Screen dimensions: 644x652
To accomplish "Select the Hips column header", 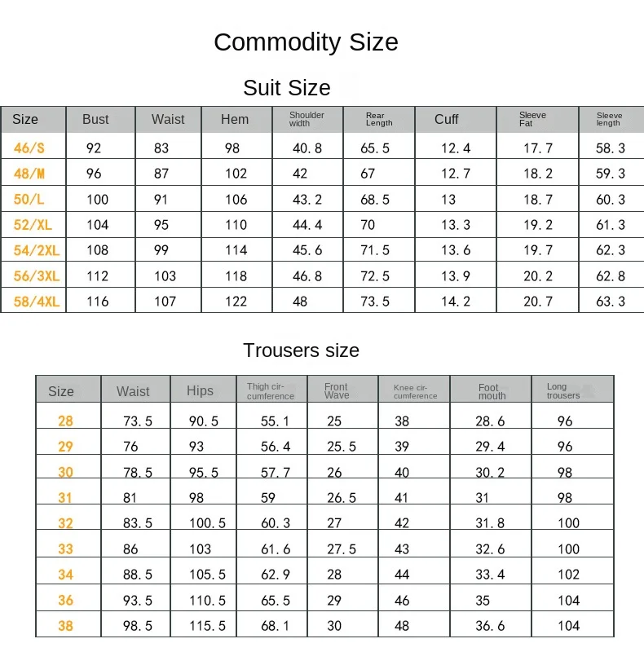I will 200,391.
